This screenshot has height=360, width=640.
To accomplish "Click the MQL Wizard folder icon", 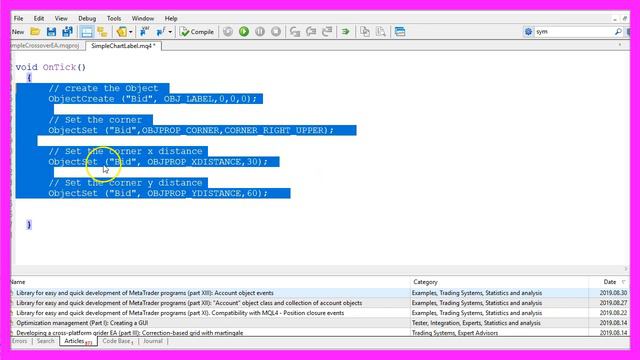I will [x=122, y=31].
